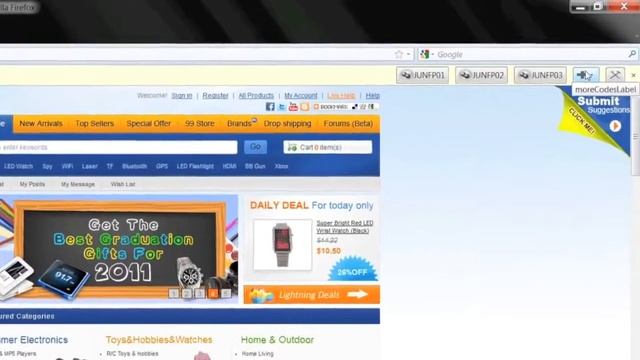Image resolution: width=640 pixels, height=360 pixels.
Task: Select the BB Gun quick keyword
Action: tap(255, 167)
